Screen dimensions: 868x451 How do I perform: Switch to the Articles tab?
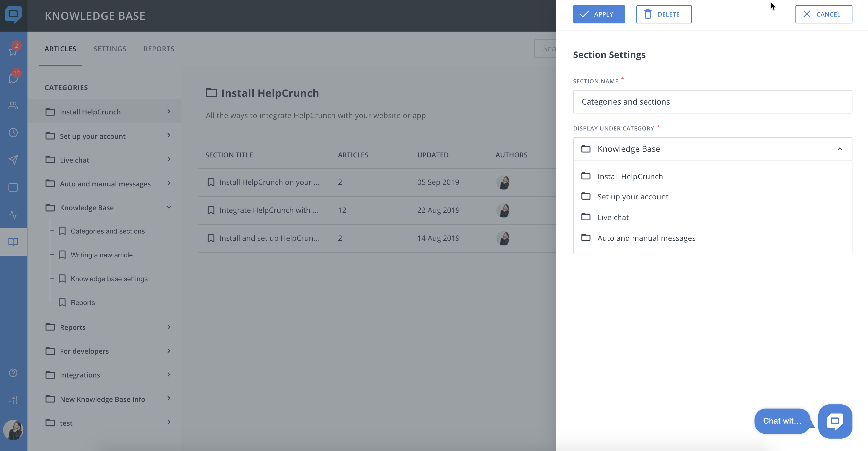[60, 49]
